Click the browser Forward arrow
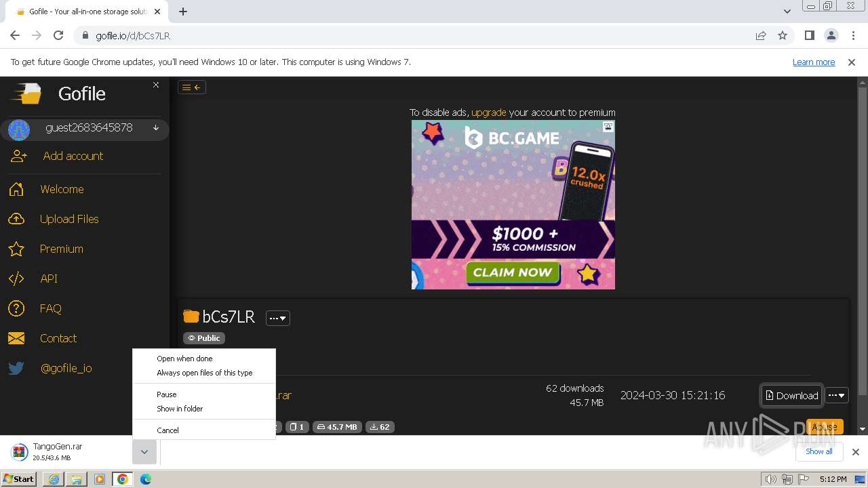Viewport: 868px width, 488px height. point(37,35)
